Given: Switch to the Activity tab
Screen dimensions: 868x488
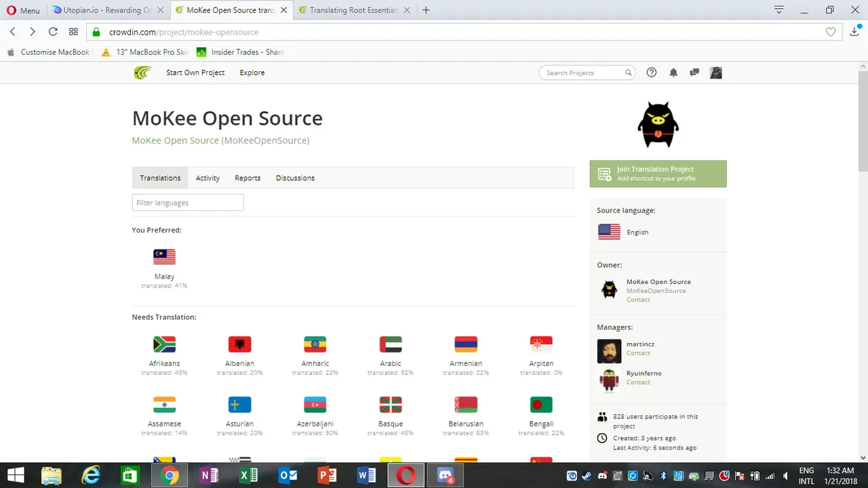Looking at the screenshot, I should [x=208, y=178].
